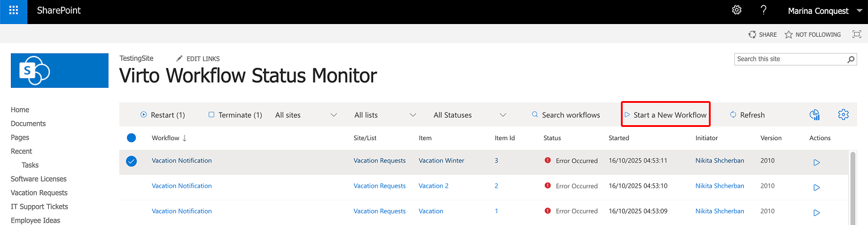Toggle focus on content icon
The width and height of the screenshot is (868, 225).
coord(857,34)
